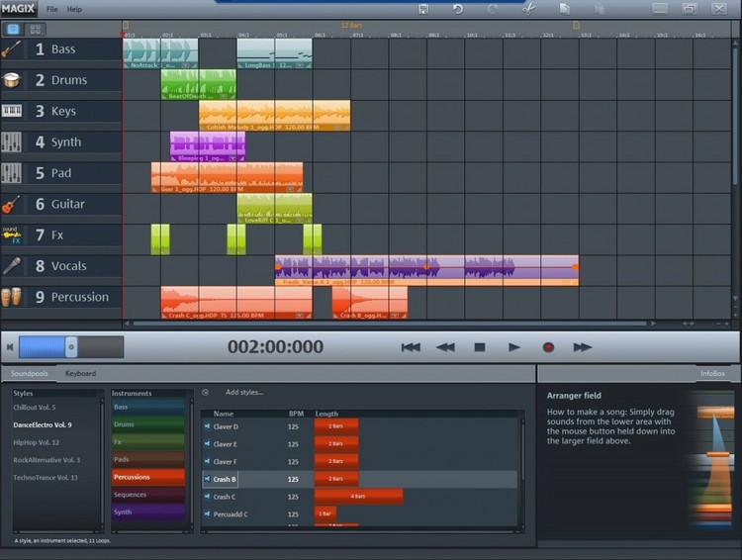Click the undo arrow icon
Viewport: 742px width, 560px height.
pos(457,9)
